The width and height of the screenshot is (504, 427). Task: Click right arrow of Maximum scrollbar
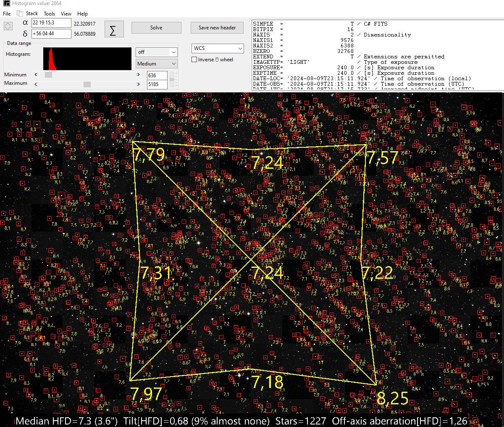pos(139,84)
